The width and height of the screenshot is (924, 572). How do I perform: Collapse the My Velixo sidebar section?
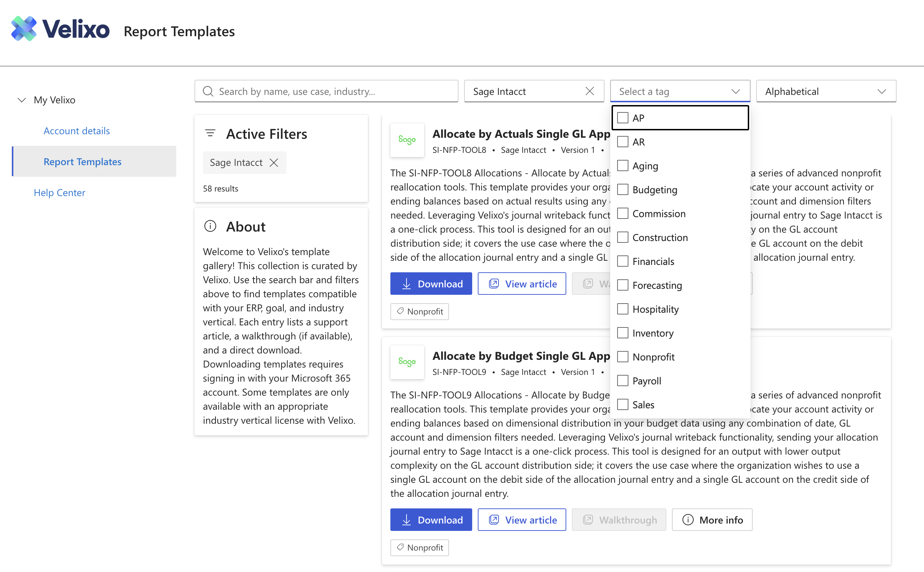click(x=21, y=100)
